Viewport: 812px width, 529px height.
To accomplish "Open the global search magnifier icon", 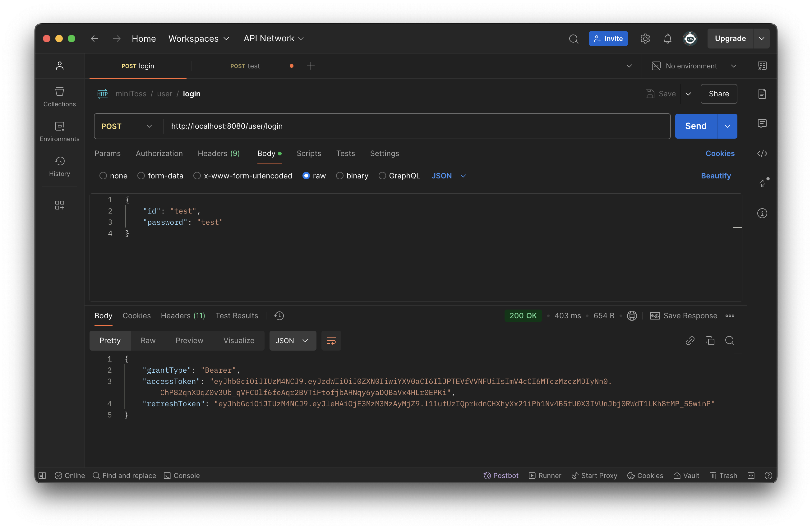I will point(574,39).
